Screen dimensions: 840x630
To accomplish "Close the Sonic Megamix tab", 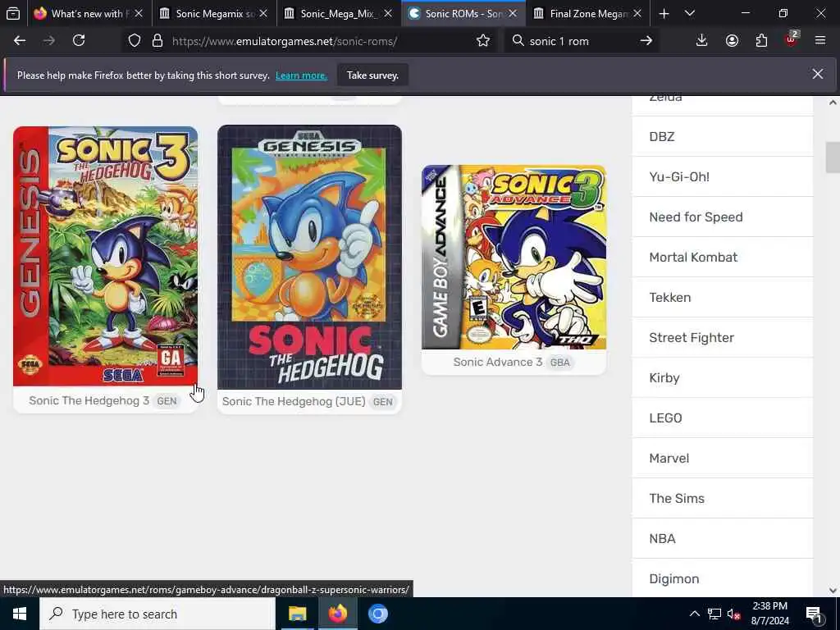I will (263, 13).
